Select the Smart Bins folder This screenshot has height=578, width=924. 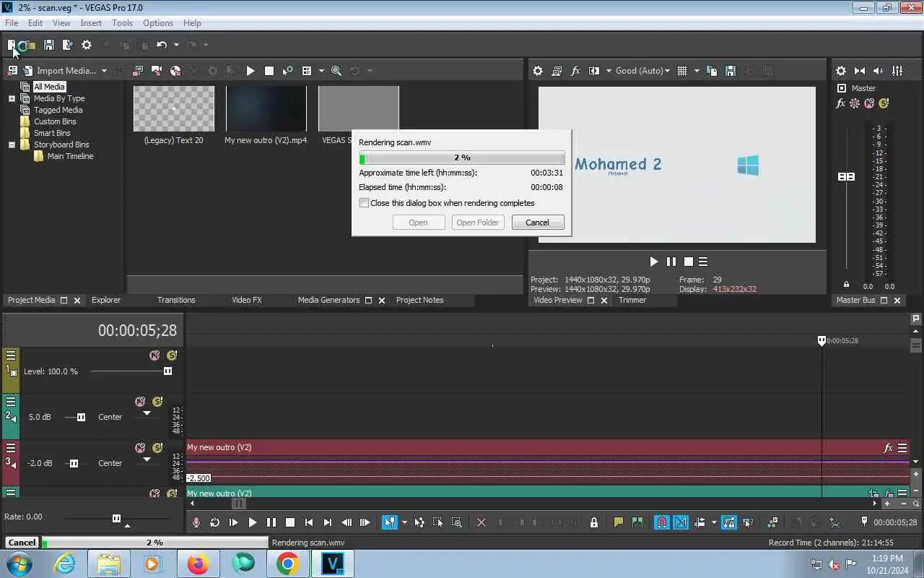[x=52, y=133]
